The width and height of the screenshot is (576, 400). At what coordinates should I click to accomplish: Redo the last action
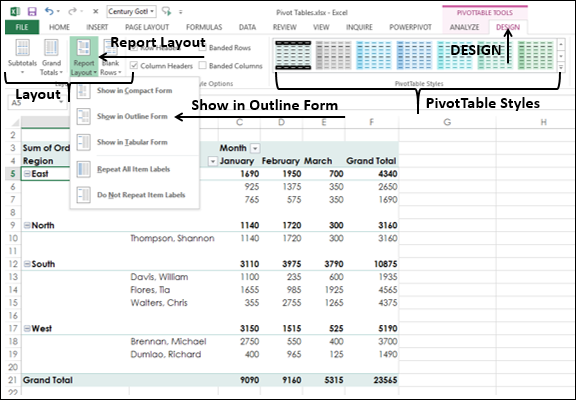73,11
